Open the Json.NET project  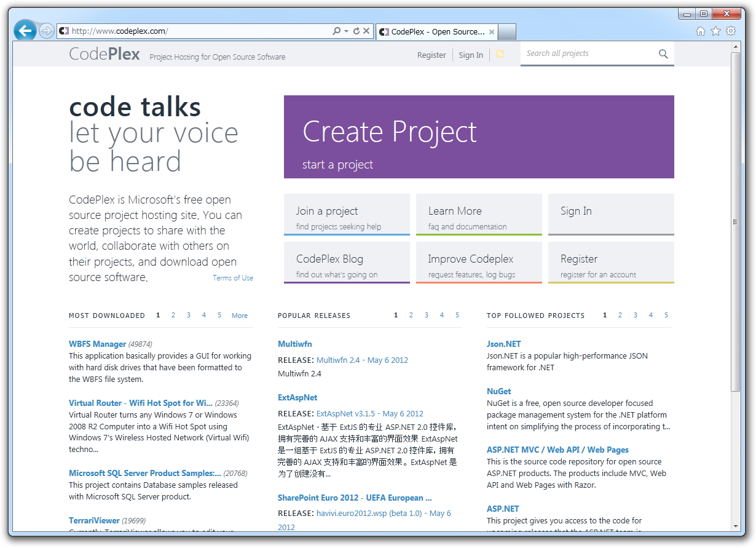coord(504,344)
